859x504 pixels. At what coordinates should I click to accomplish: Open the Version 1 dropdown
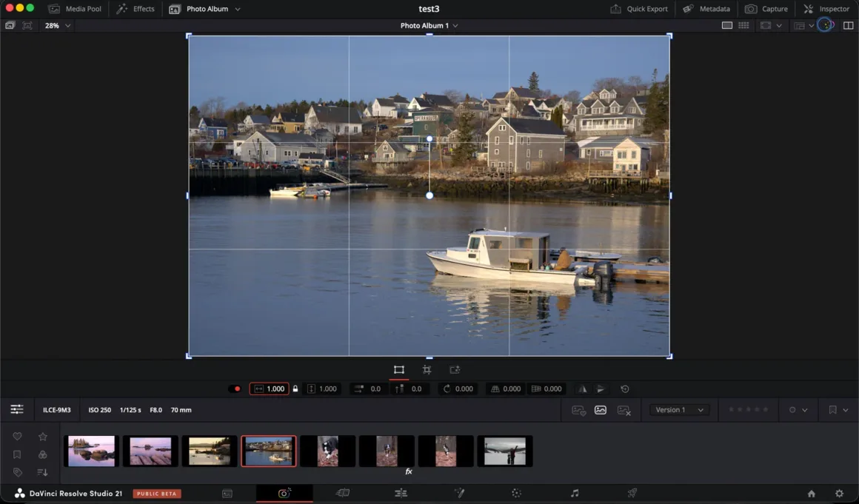pyautogui.click(x=679, y=409)
